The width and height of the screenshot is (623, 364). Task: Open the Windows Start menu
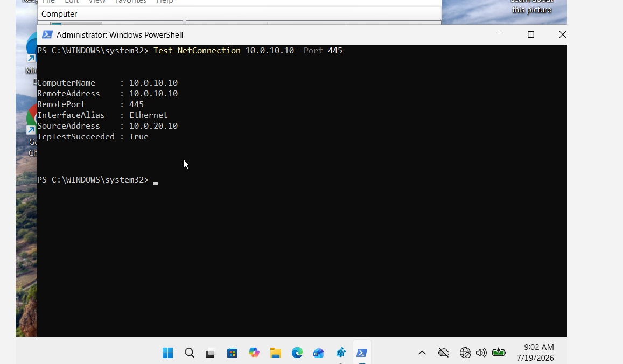click(x=167, y=353)
